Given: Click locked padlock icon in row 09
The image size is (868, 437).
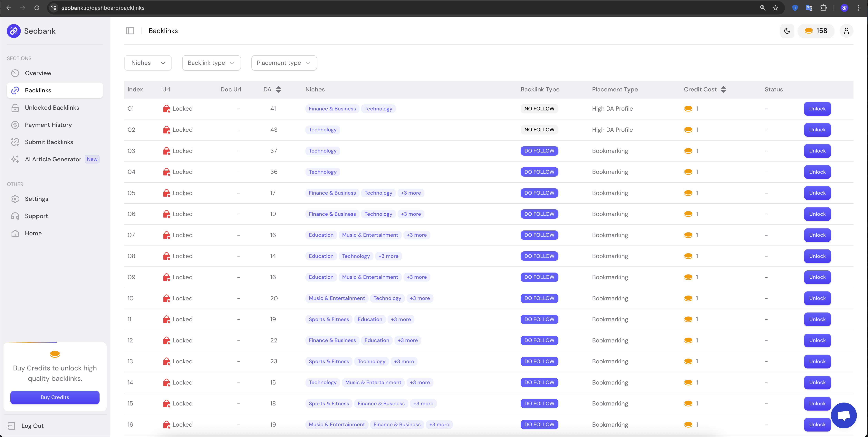Looking at the screenshot, I should point(167,277).
